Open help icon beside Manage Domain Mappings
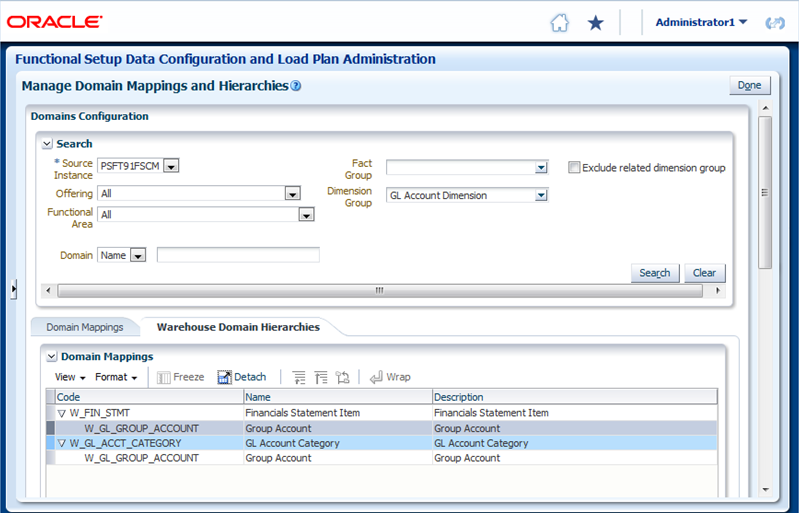The image size is (799, 513). pos(296,86)
